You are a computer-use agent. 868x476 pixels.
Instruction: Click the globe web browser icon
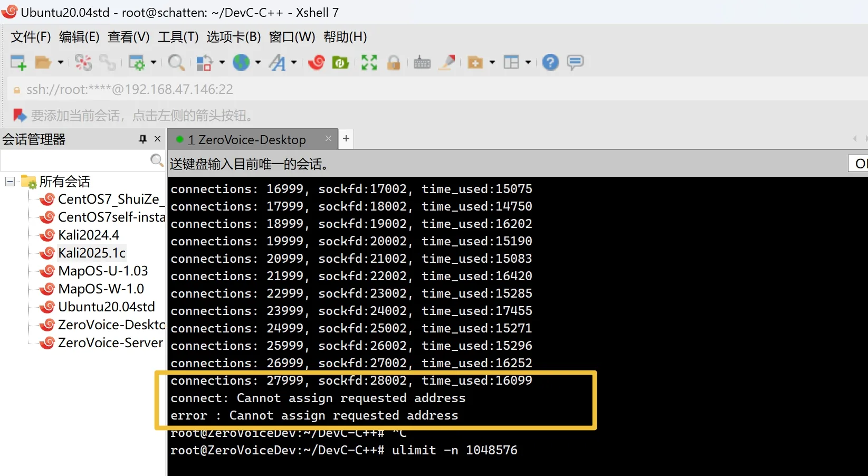click(241, 63)
